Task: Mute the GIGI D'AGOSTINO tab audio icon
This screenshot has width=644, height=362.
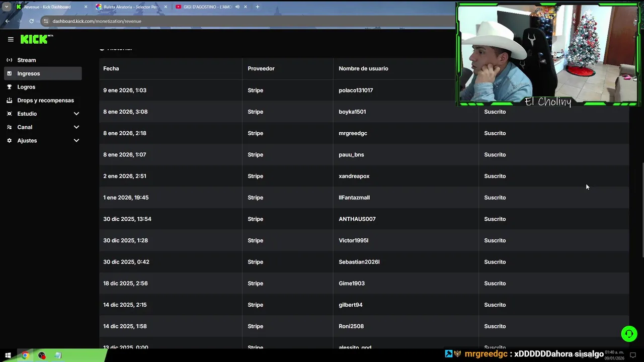Action: click(x=237, y=7)
